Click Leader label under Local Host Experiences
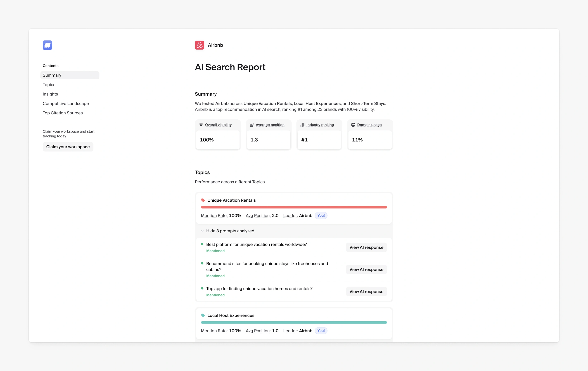The image size is (588, 371). (291, 331)
